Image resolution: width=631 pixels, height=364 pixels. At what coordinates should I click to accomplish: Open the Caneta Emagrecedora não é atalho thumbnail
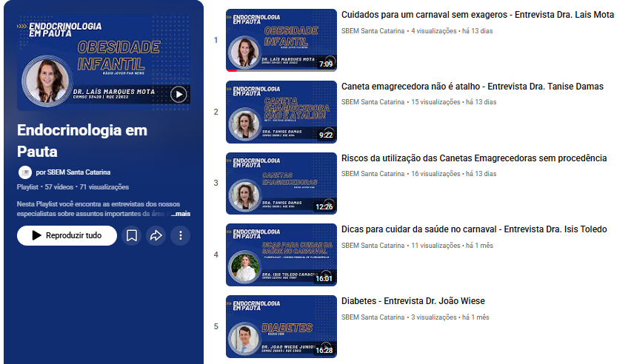coord(281,112)
